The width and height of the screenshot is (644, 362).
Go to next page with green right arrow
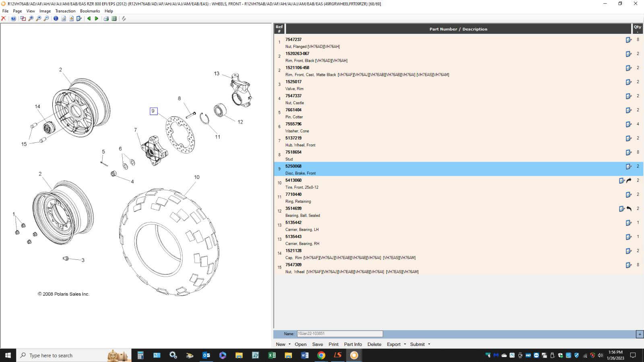pos(97,19)
